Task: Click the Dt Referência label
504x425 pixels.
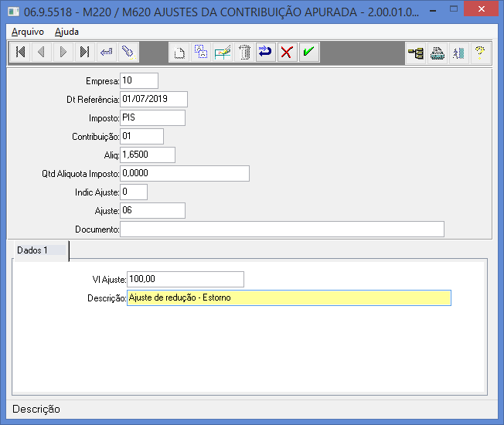Action: (93, 100)
